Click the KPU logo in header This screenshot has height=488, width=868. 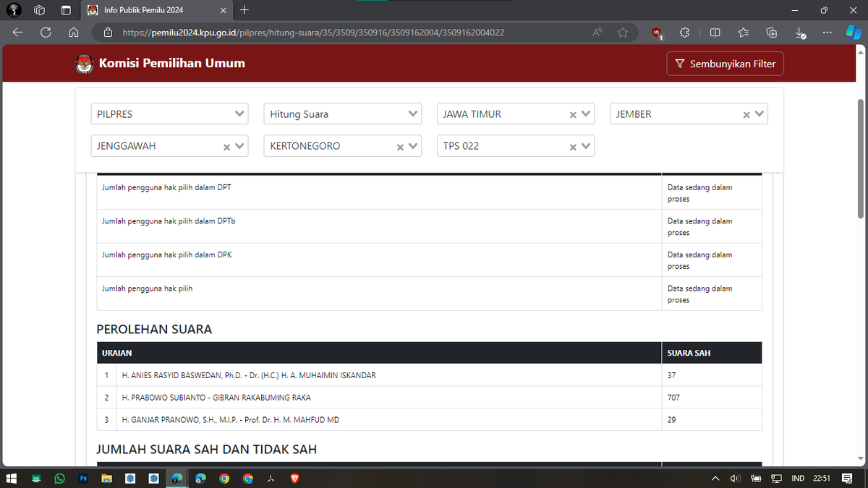click(85, 64)
